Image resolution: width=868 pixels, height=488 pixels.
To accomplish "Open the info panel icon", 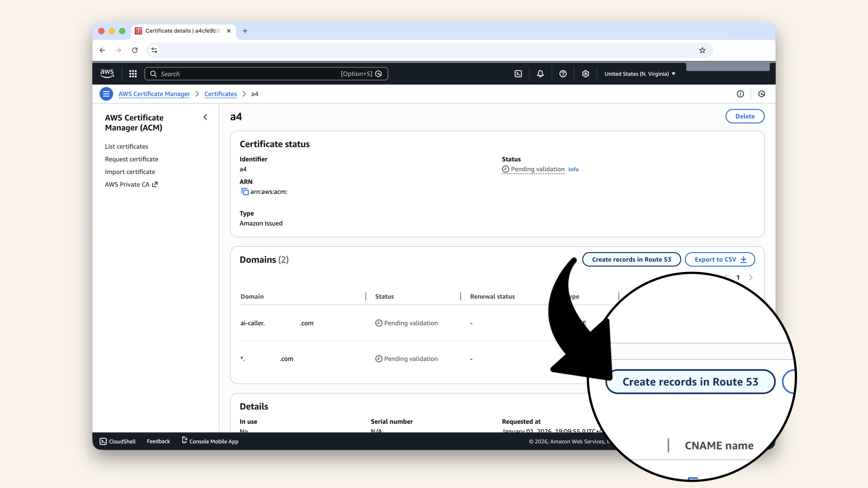I will [x=740, y=94].
